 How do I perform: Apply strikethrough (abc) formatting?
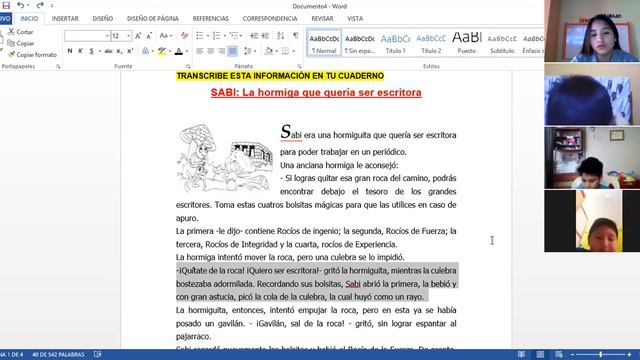click(x=108, y=51)
